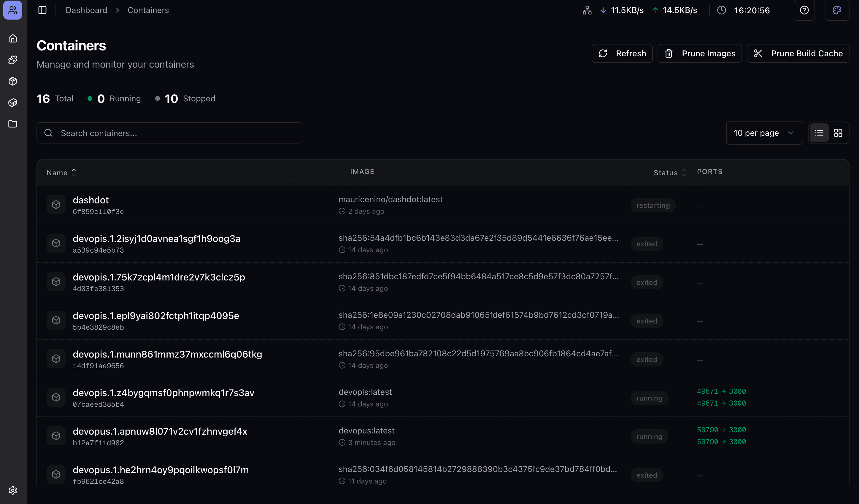Open the Home dashboard from the sidebar
This screenshot has height=504, width=859.
tap(13, 38)
